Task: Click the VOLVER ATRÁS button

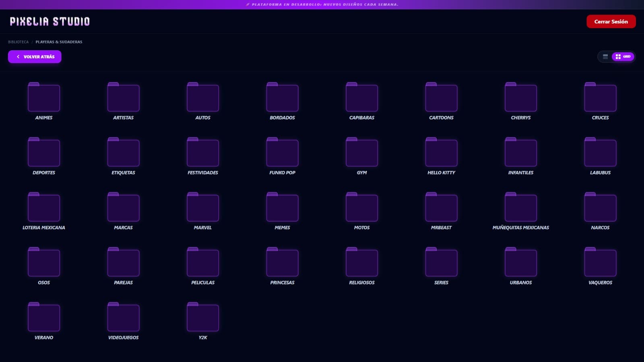Action: click(35, 57)
